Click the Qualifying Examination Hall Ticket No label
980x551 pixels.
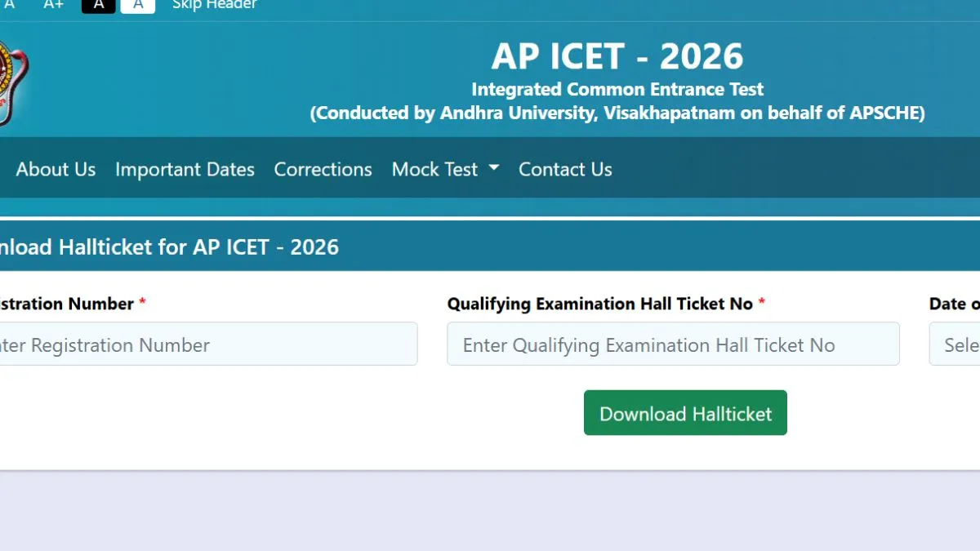pyautogui.click(x=599, y=304)
